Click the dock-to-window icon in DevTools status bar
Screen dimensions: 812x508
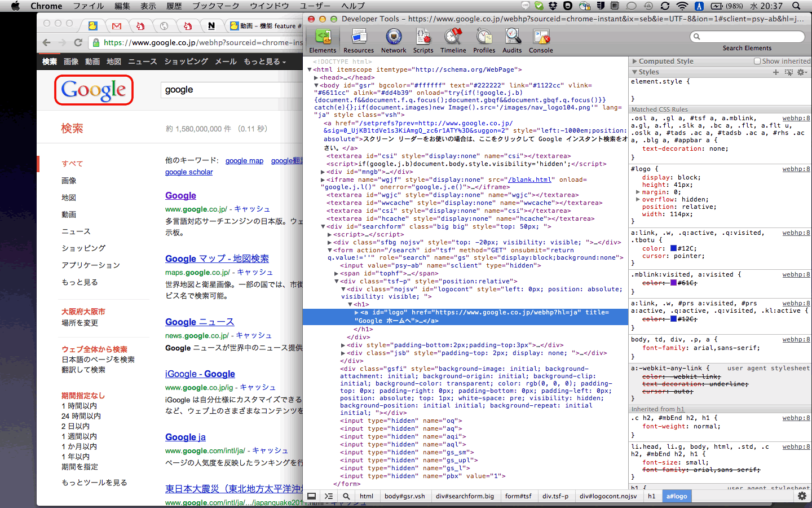pos(311,496)
